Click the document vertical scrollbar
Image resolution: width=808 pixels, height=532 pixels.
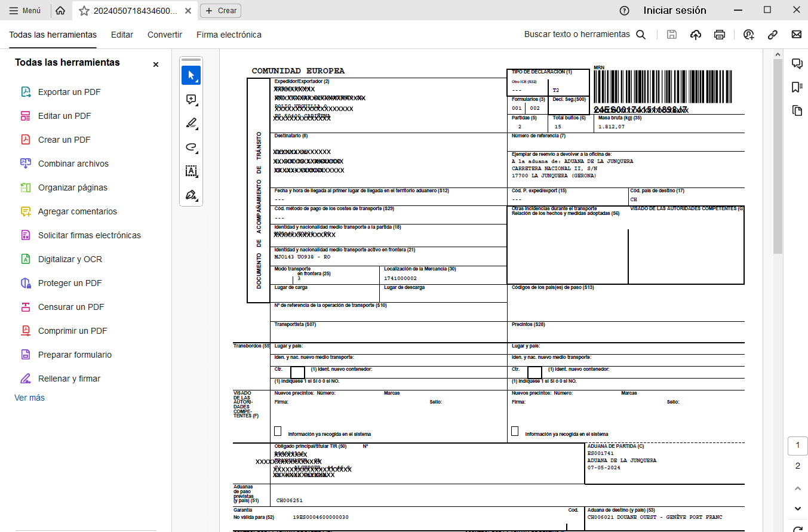[x=778, y=155]
